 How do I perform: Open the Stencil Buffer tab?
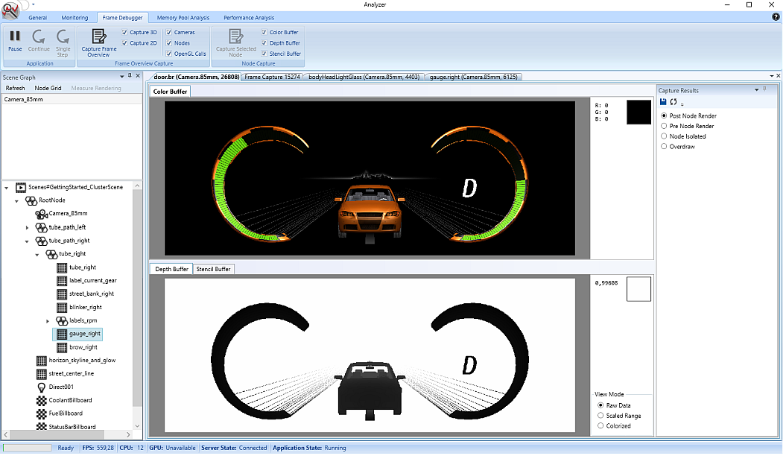point(214,269)
